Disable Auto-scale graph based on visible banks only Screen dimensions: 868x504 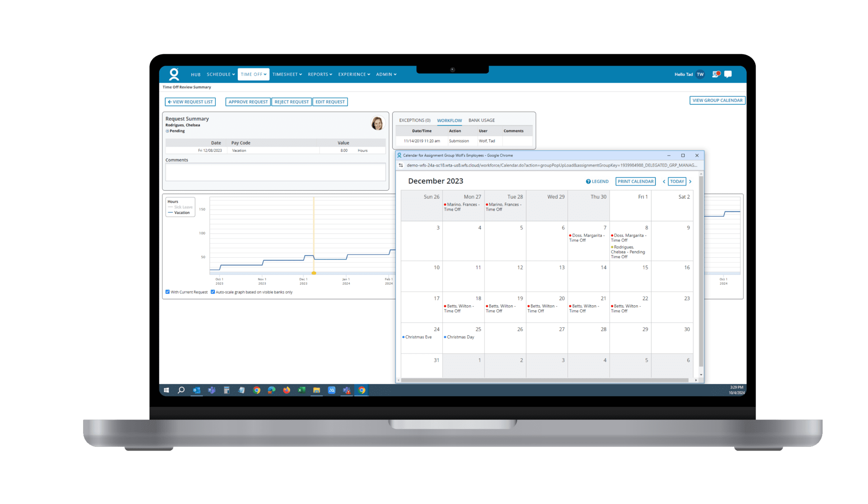coord(213,292)
